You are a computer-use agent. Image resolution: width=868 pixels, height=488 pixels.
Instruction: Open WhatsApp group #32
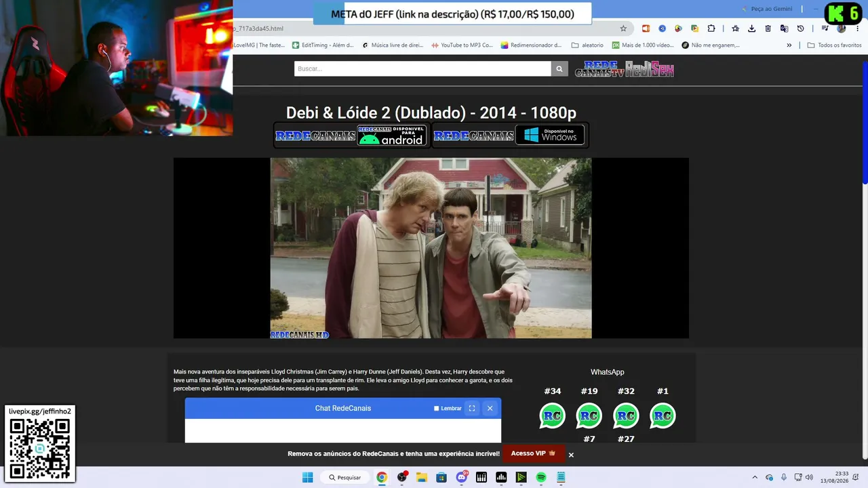click(x=626, y=415)
